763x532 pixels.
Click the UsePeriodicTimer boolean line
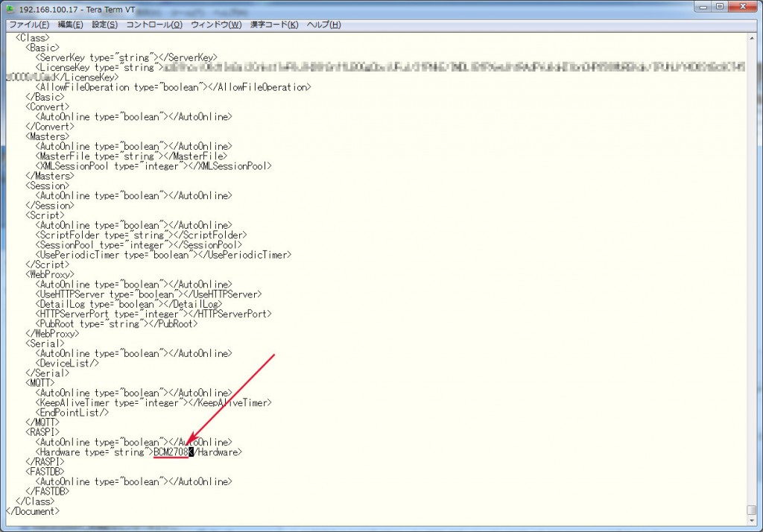(x=163, y=255)
